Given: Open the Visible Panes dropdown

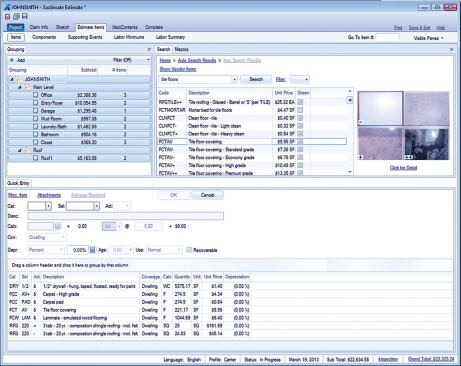Looking at the screenshot, I should click(429, 38).
